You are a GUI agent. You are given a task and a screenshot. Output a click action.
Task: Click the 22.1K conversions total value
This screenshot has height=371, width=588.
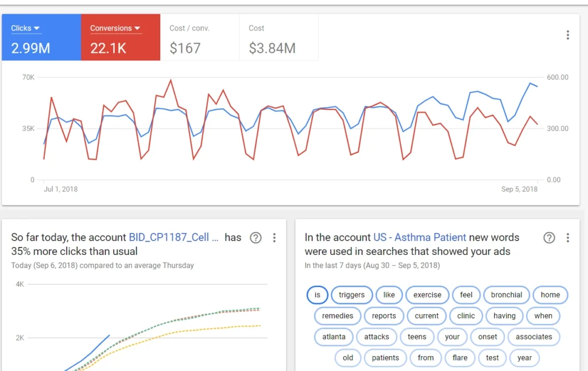108,48
